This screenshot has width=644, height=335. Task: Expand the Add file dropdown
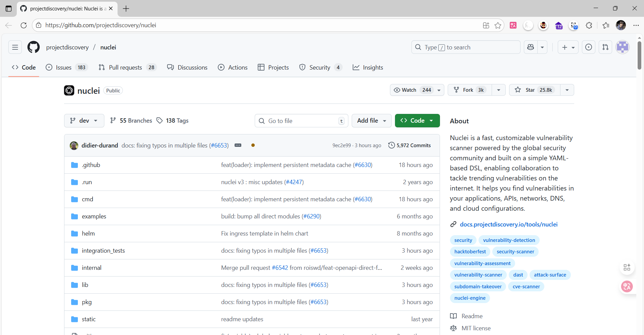pos(371,121)
